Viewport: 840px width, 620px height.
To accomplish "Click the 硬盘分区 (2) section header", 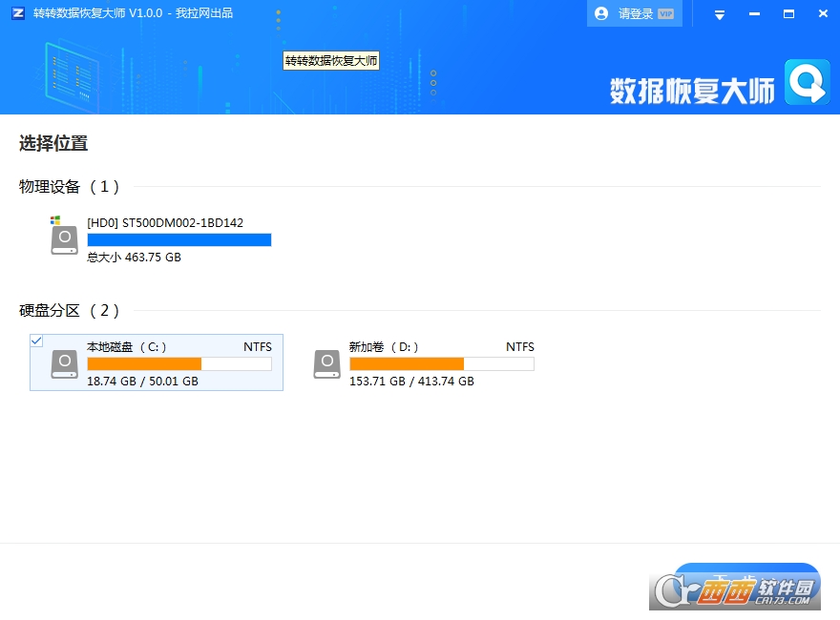I will point(69,311).
